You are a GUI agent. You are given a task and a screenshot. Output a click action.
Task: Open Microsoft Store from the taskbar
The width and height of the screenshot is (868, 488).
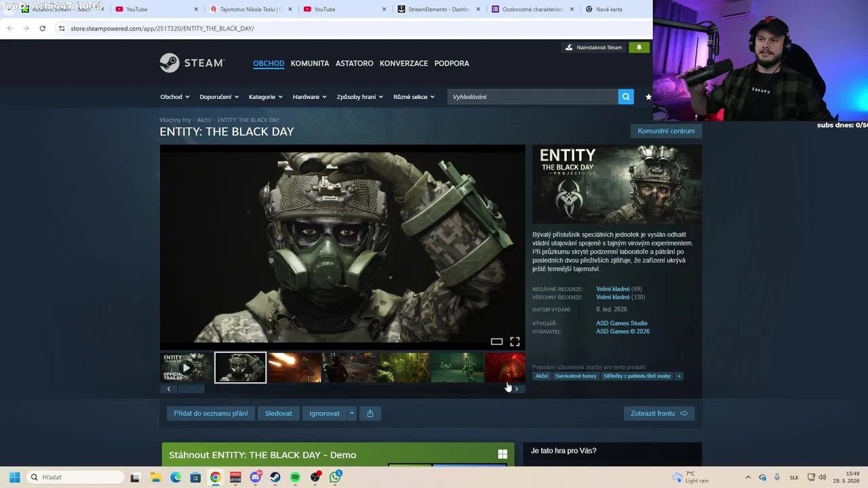pos(195,477)
